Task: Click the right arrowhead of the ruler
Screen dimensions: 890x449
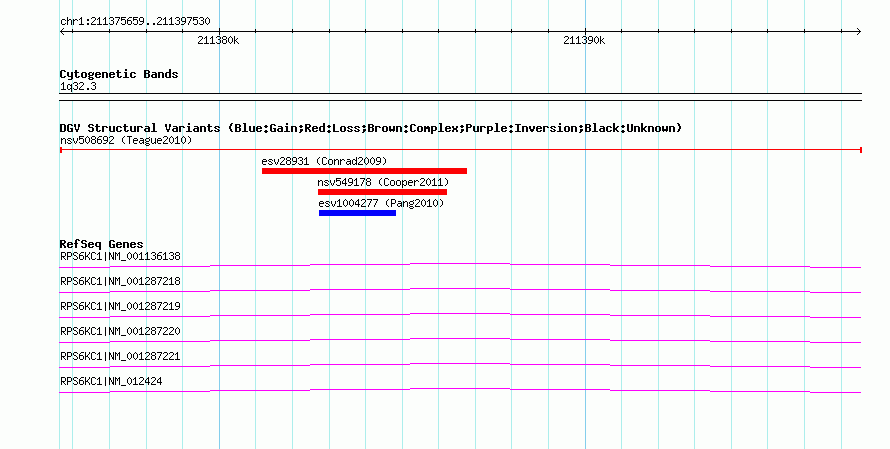Action: click(x=858, y=32)
